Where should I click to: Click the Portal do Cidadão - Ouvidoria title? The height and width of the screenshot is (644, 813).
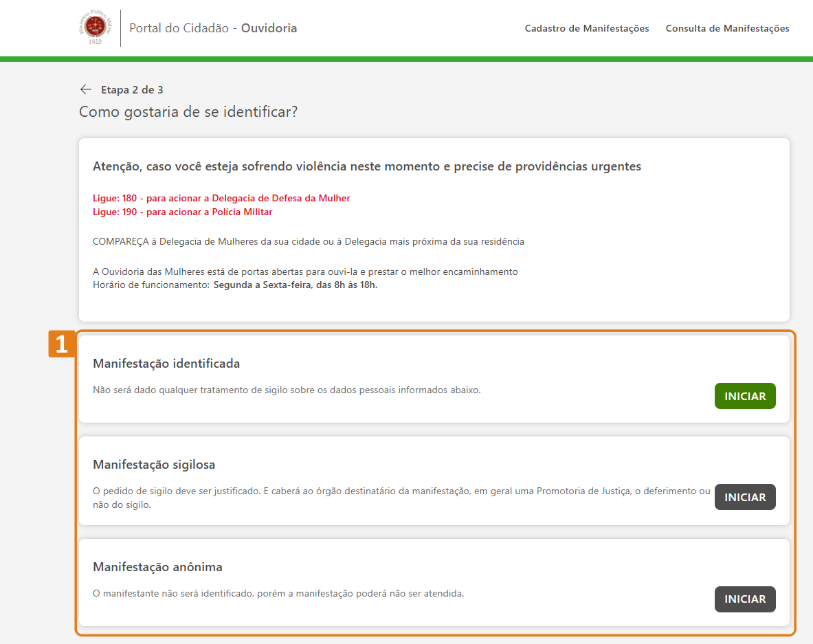click(213, 28)
